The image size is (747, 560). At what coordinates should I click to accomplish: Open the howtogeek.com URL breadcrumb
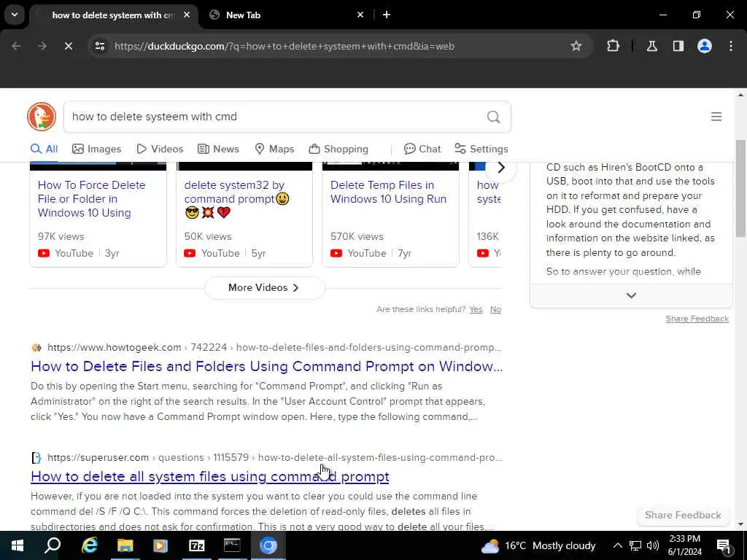[274, 348]
